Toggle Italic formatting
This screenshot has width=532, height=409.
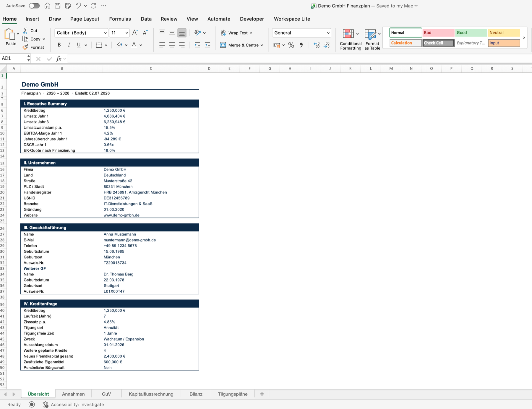[x=69, y=45]
